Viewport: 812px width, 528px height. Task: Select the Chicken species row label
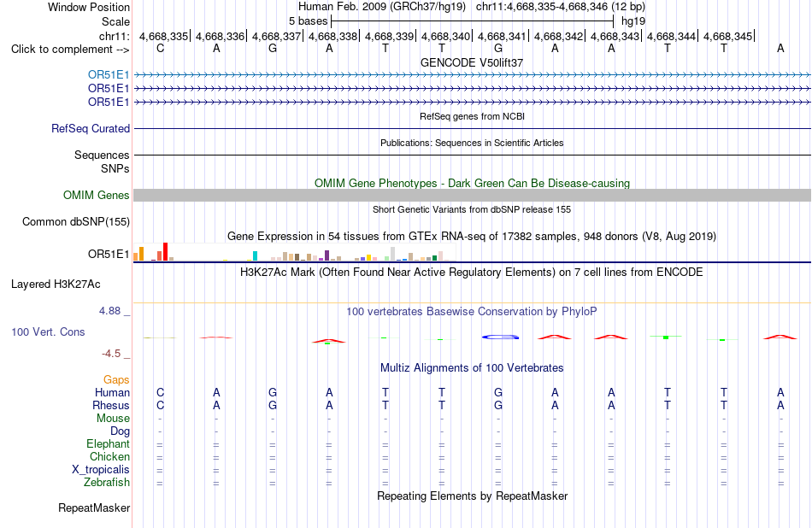109,456
